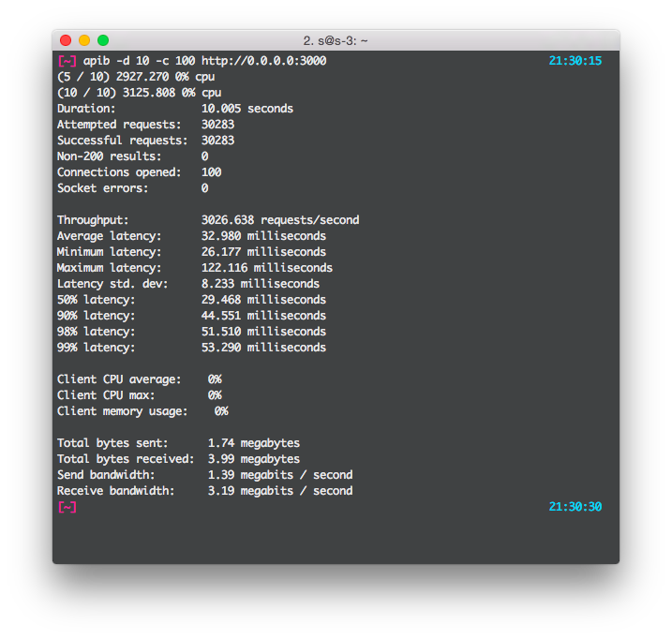Click the 50% latency value '29.468 milliseconds'
The height and width of the screenshot is (639, 672).
tap(263, 299)
